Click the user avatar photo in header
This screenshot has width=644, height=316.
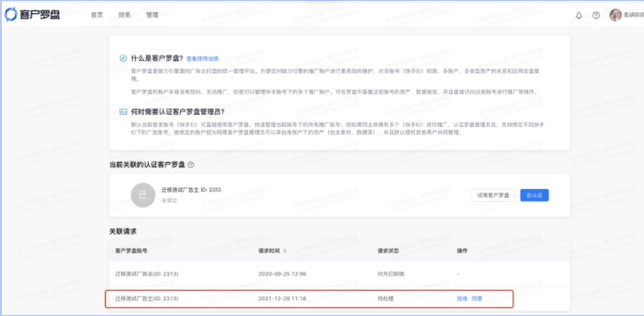click(x=615, y=15)
